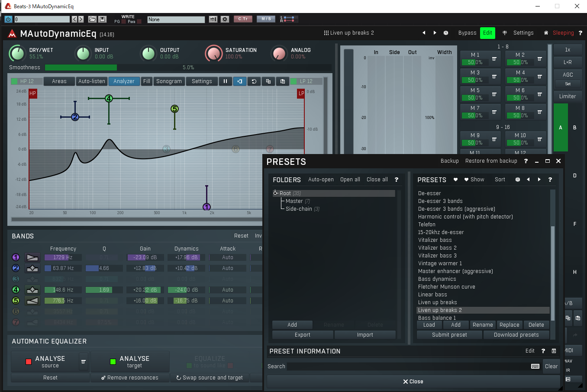The image size is (587, 392).
Task: Enable the Fill display option
Action: point(147,81)
